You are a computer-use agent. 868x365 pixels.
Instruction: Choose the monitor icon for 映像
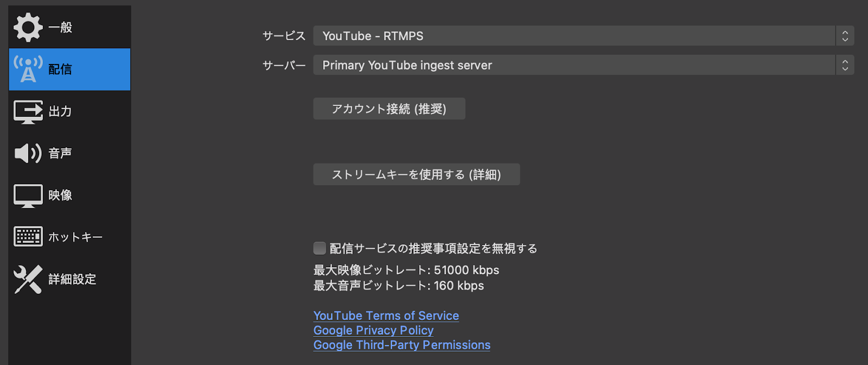tap(28, 196)
